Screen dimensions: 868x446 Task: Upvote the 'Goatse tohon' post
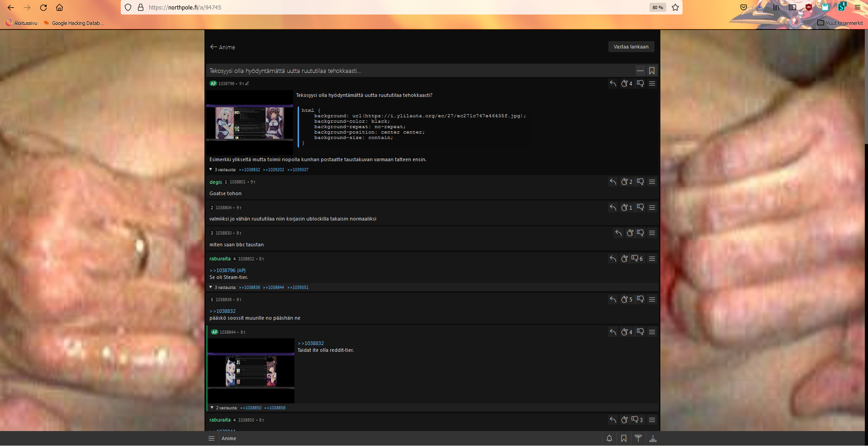point(626,182)
